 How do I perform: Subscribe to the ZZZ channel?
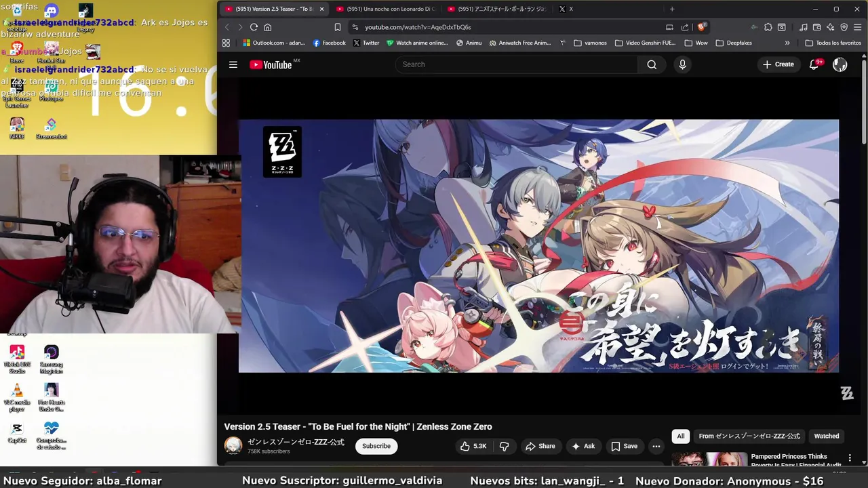click(376, 446)
